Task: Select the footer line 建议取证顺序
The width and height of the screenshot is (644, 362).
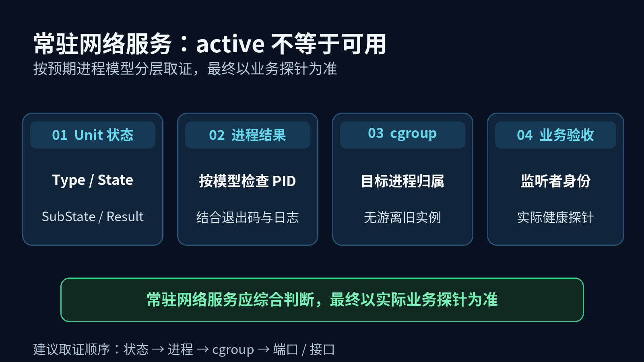Action: point(184,349)
